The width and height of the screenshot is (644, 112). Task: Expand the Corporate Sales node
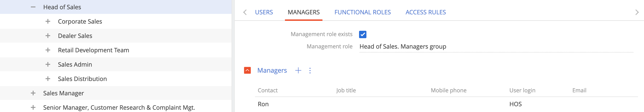click(x=48, y=21)
